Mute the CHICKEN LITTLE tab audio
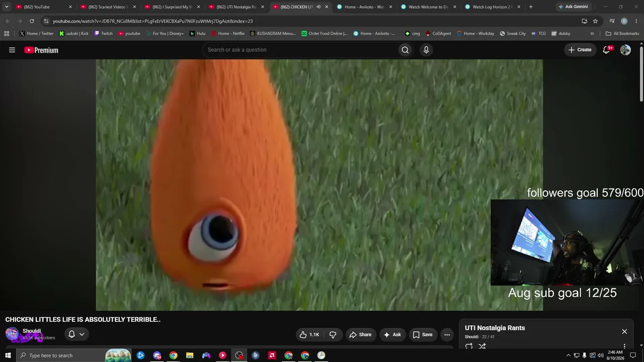The width and height of the screenshot is (644, 362). (318, 7)
